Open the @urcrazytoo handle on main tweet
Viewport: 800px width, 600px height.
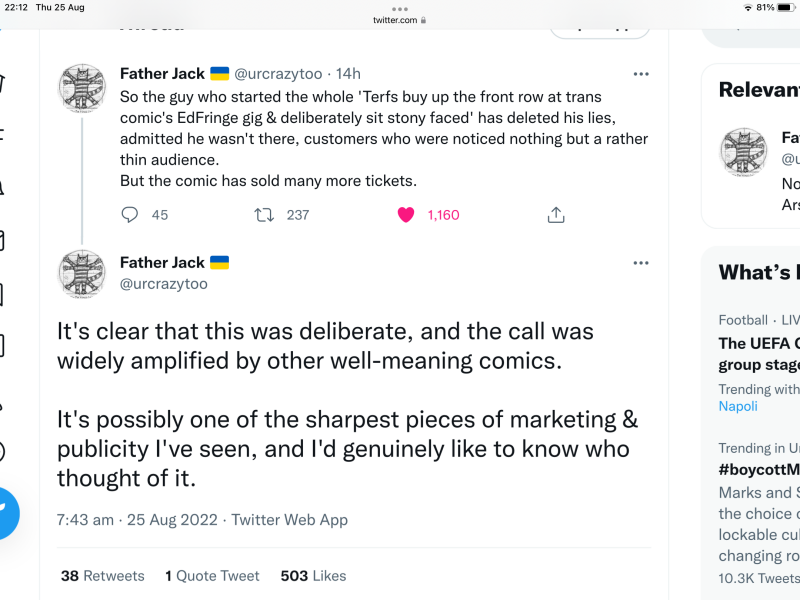pos(164,284)
